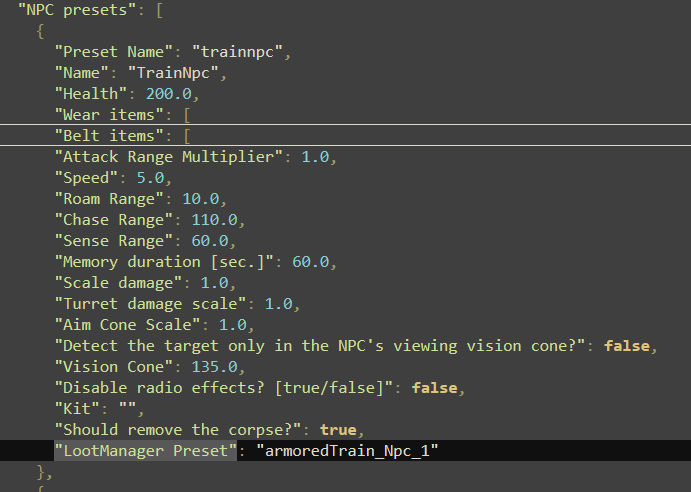Click the highlighted "LootManager Preset" key
The width and height of the screenshot is (691, 492).
[144, 451]
